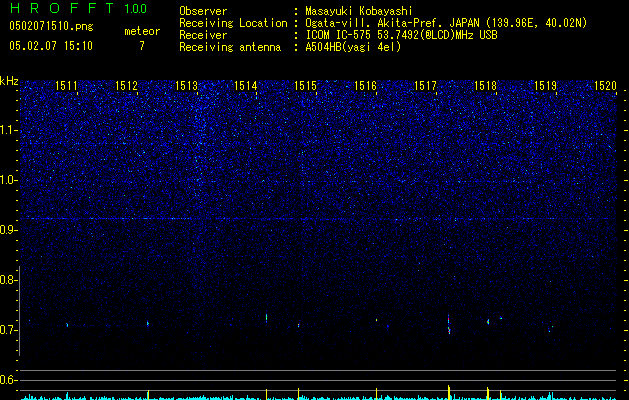Click the 1511 time marker

coord(66,86)
